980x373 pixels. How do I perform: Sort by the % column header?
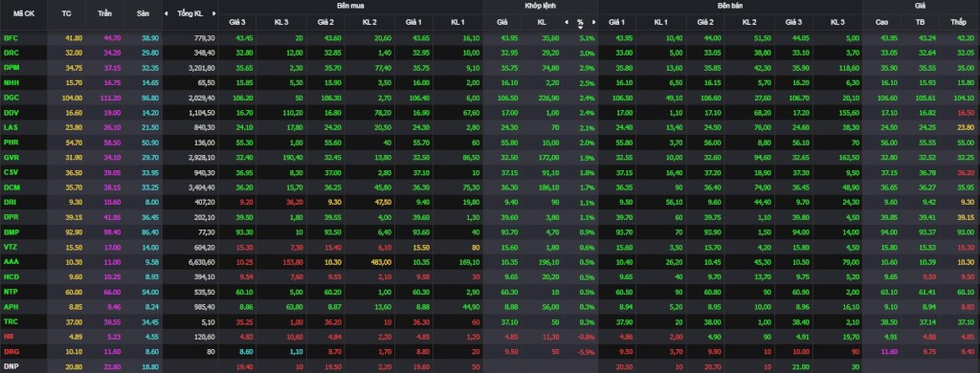580,22
